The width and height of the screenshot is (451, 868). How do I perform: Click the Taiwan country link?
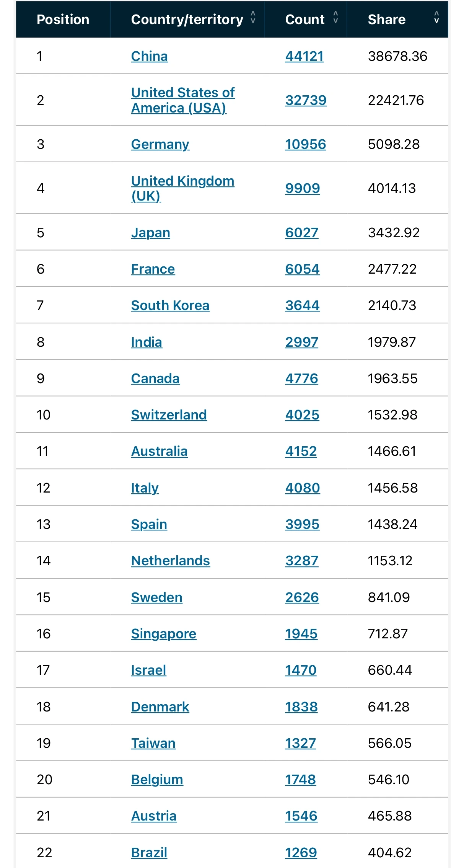(x=153, y=743)
